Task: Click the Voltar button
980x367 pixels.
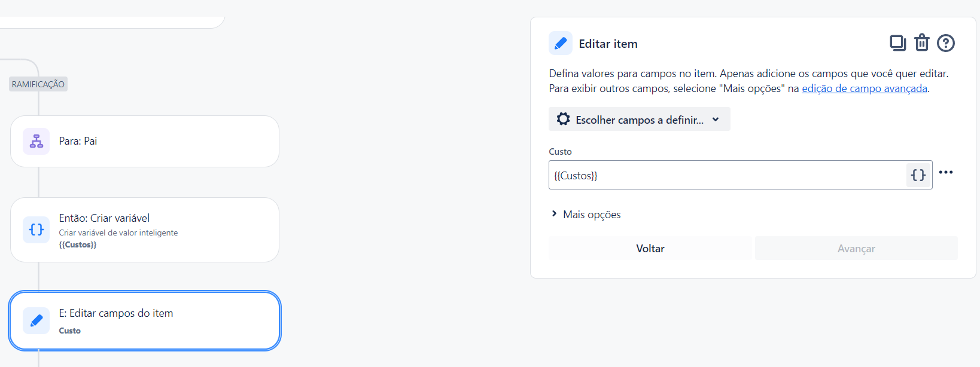Action: 650,248
